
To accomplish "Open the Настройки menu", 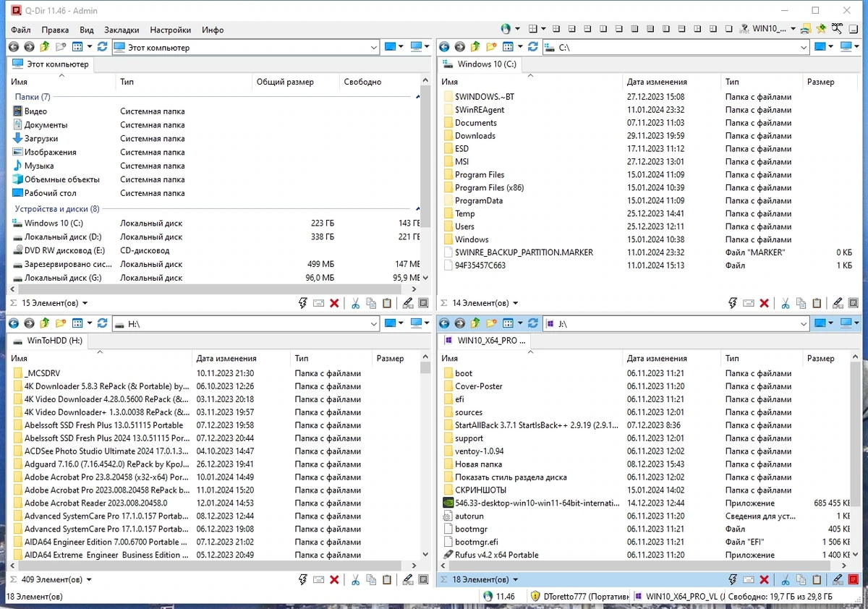I will click(171, 30).
